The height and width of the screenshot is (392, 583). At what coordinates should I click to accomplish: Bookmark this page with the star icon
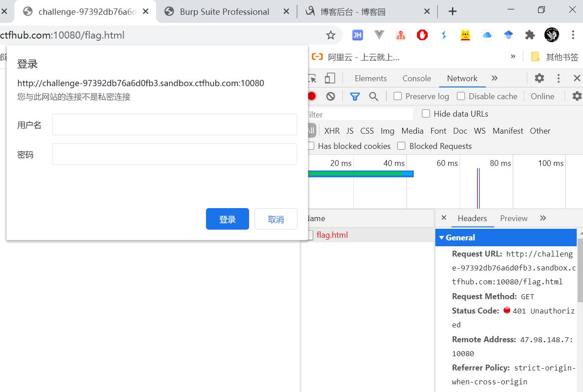(331, 35)
